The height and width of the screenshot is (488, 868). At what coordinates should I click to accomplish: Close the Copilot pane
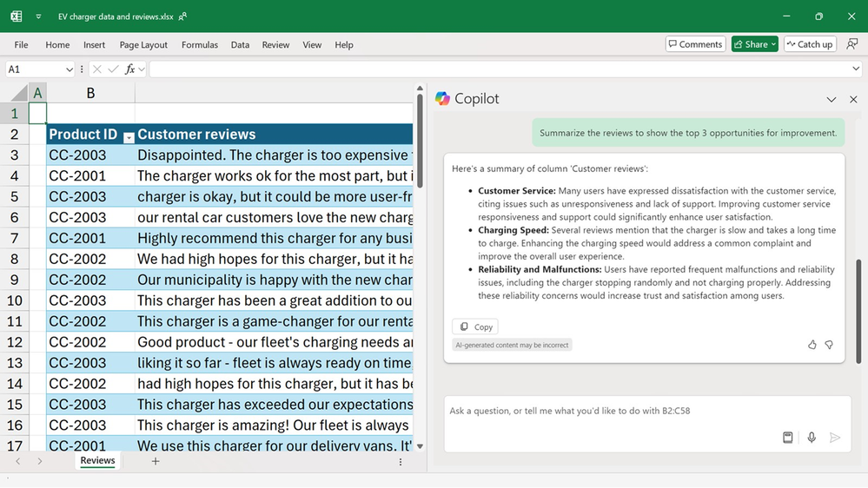click(853, 100)
